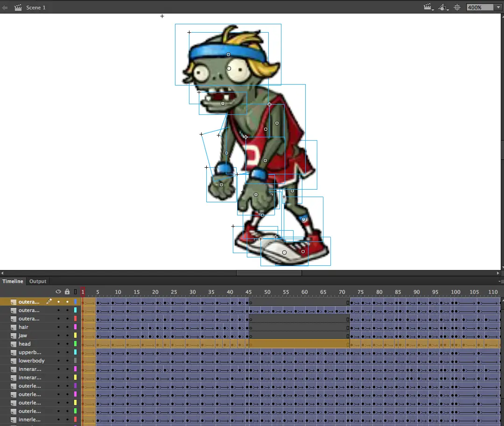Hide the upperb... layer

click(x=58, y=352)
